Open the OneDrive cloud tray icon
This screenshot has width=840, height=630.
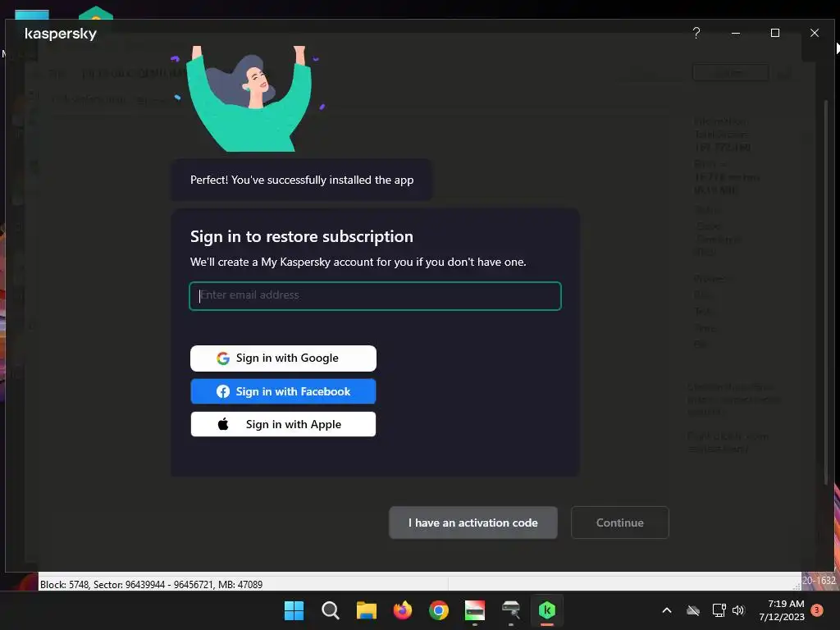(x=693, y=610)
